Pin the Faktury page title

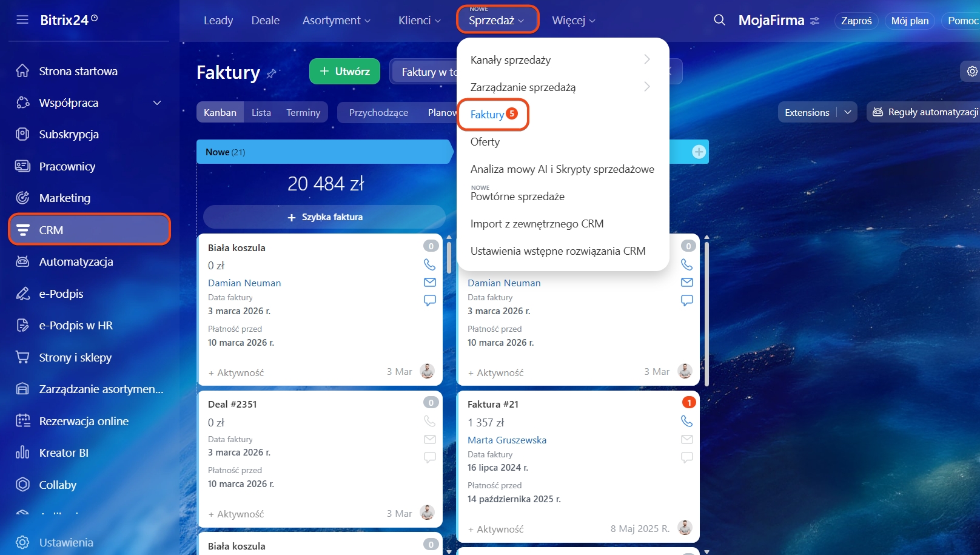point(272,73)
